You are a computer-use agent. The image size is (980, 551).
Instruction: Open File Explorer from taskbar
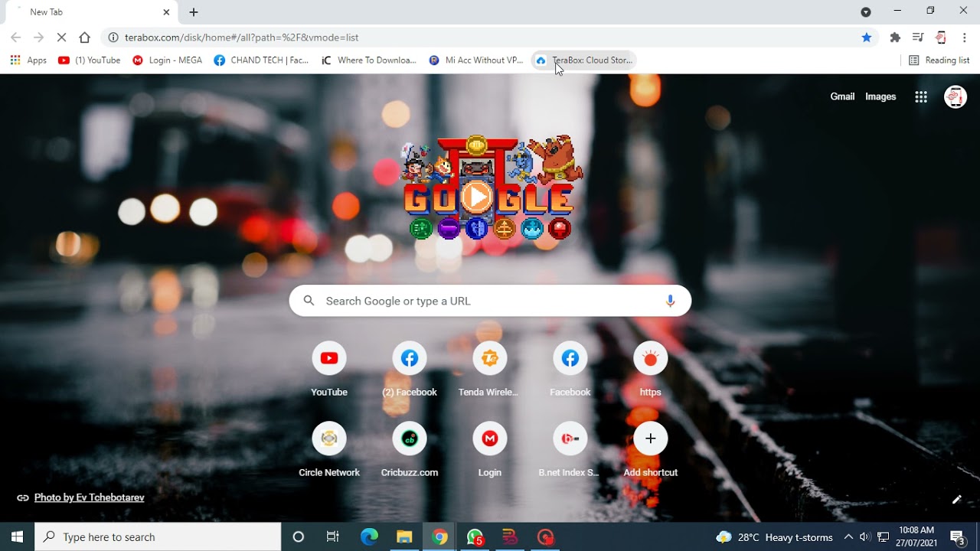pyautogui.click(x=404, y=537)
